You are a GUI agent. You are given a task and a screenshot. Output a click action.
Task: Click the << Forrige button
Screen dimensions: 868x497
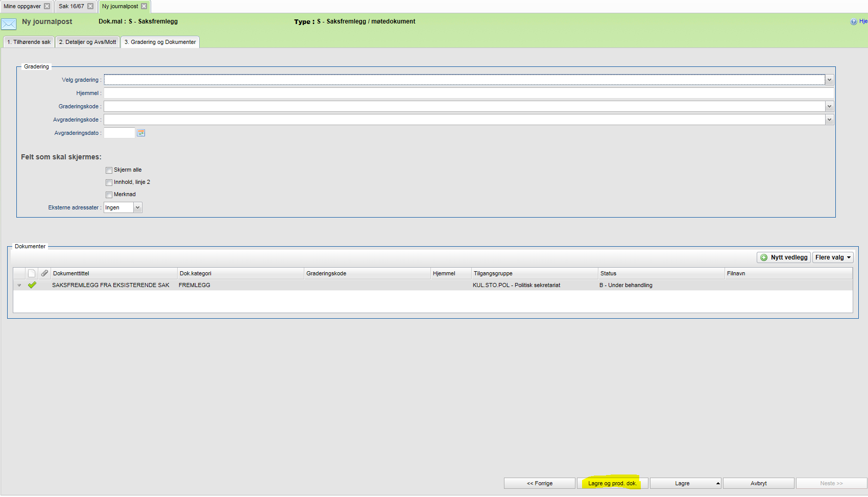pyautogui.click(x=540, y=483)
